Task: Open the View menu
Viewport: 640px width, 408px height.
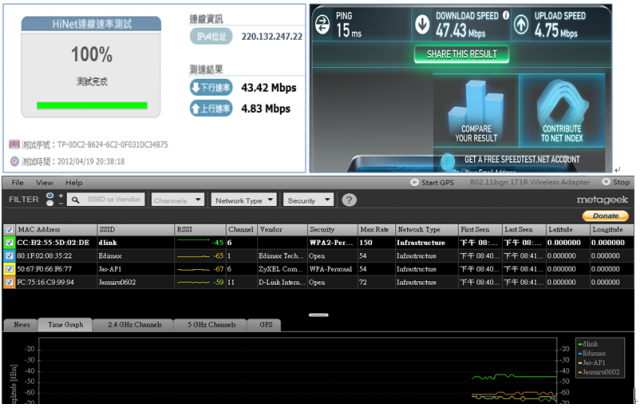Action: click(44, 182)
